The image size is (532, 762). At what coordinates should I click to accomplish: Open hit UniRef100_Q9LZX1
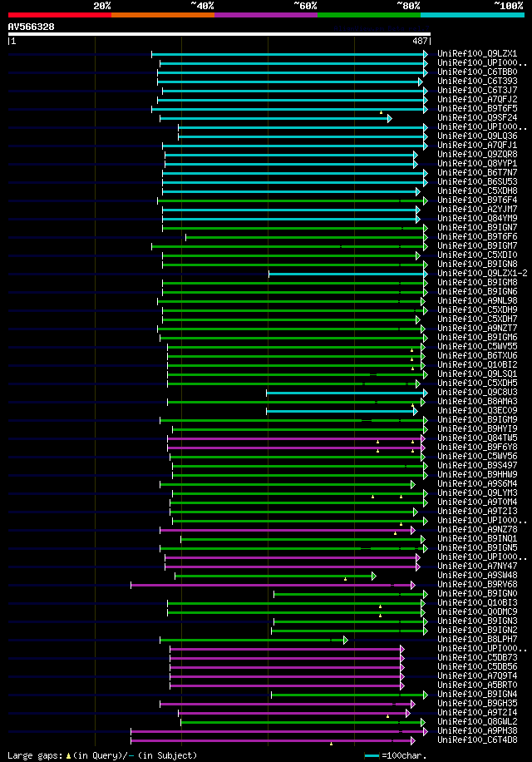click(477, 53)
